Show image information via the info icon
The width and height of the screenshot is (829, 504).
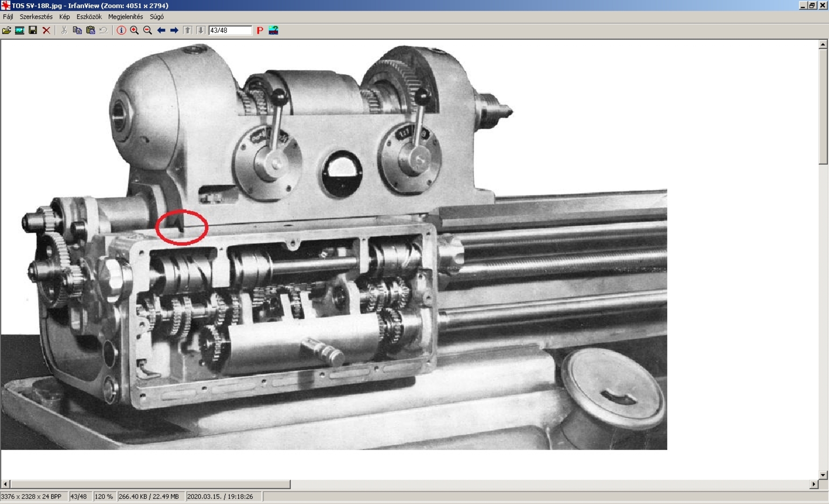121,30
